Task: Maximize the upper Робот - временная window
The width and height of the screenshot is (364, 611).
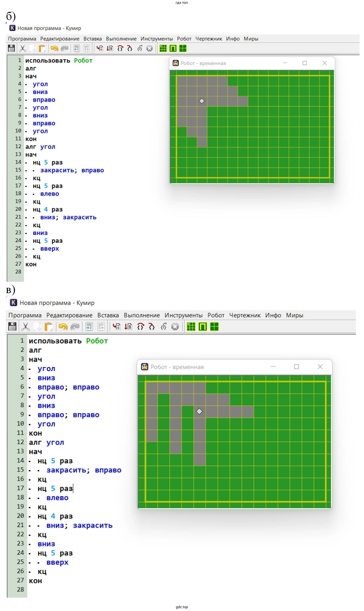Action: click(304, 63)
